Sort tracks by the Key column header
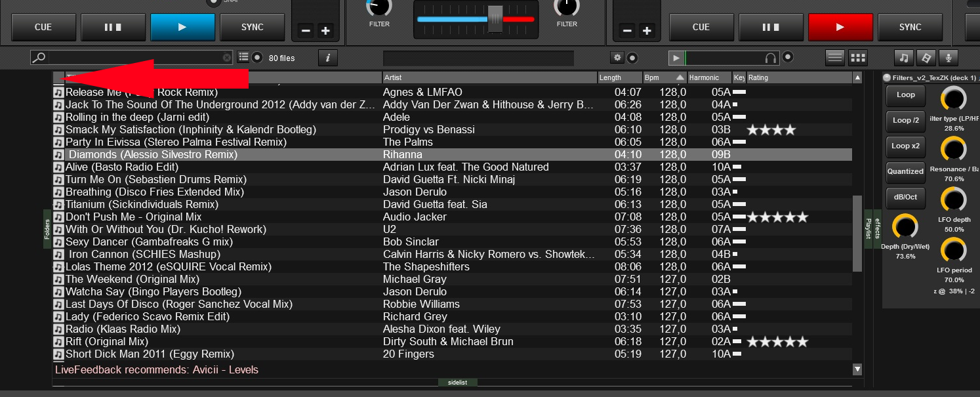This screenshot has height=397, width=980. (739, 77)
